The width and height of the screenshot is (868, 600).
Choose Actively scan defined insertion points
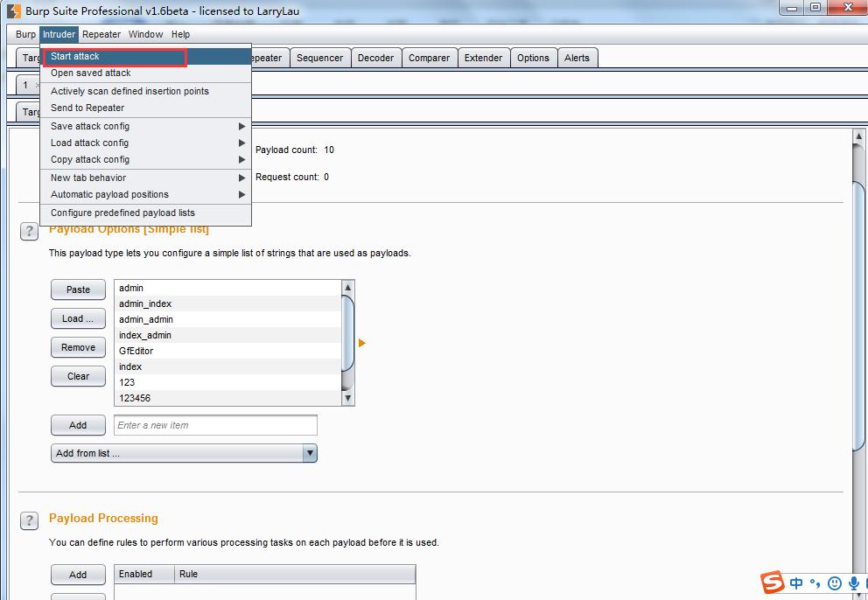pos(145,91)
